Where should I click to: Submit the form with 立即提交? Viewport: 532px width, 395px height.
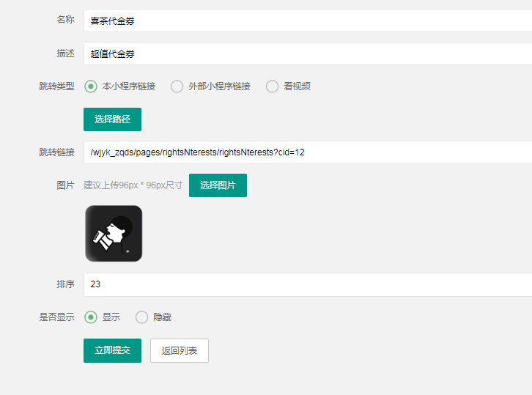(x=112, y=350)
